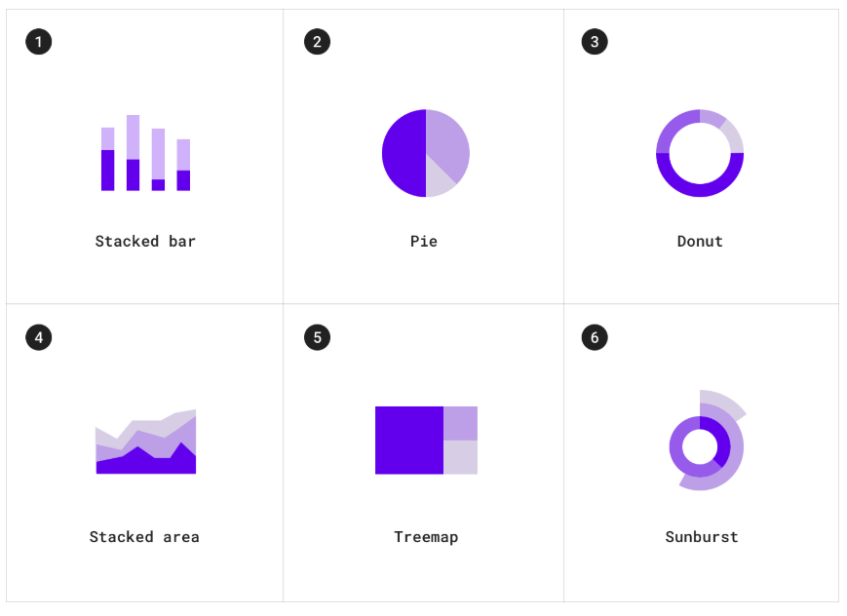Click the number 1 badge
847x616 pixels.
39,42
